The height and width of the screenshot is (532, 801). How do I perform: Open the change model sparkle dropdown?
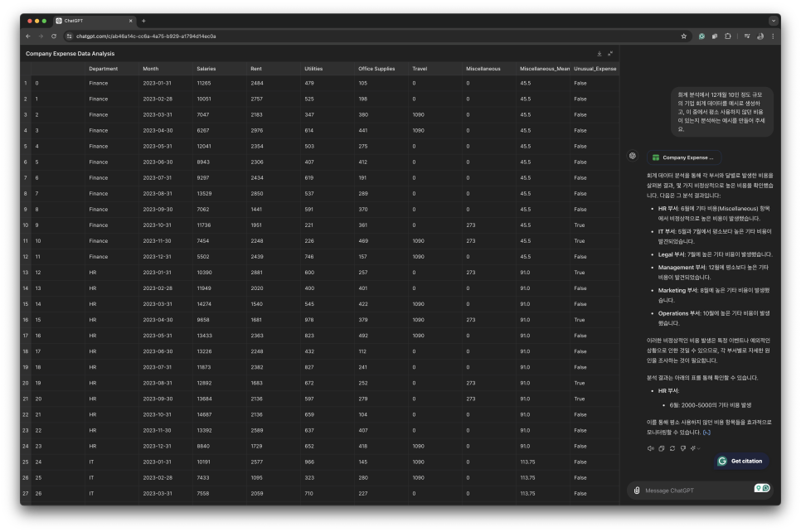(695, 448)
